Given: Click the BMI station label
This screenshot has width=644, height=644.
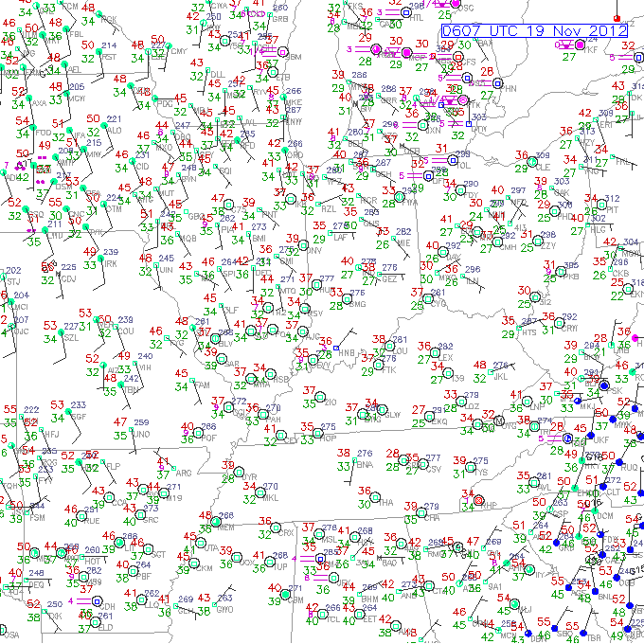Looking at the screenshot, I should click(259, 239).
